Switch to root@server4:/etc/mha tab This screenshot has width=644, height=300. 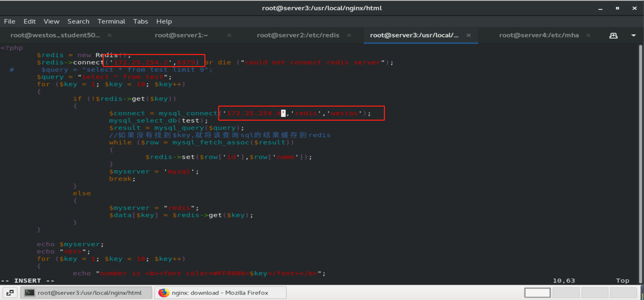coord(539,35)
